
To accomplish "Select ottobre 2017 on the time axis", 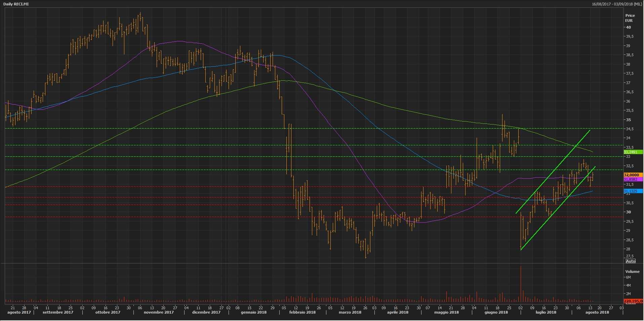I will click(108, 312).
